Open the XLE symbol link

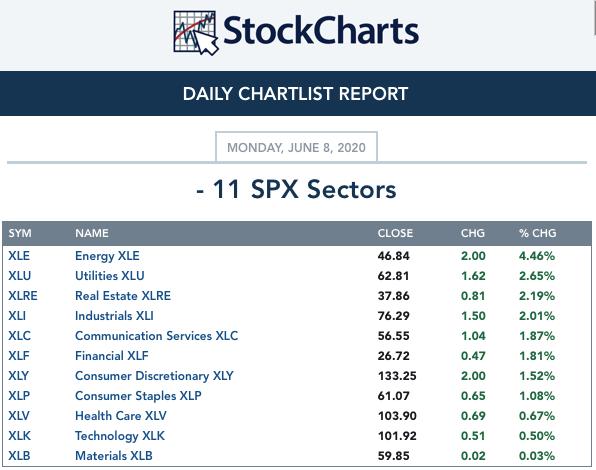(x=19, y=256)
